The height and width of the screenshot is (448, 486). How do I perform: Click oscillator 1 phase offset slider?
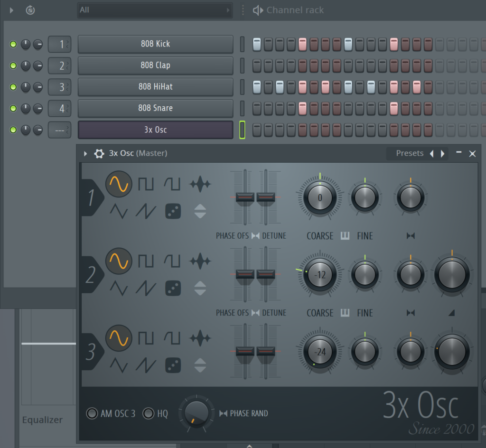(245, 197)
